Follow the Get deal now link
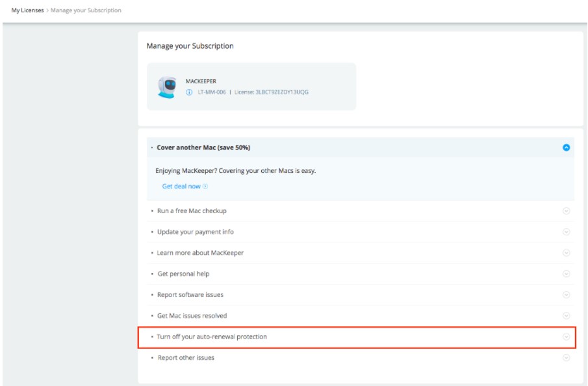This screenshot has height=386, width=588. (x=181, y=186)
